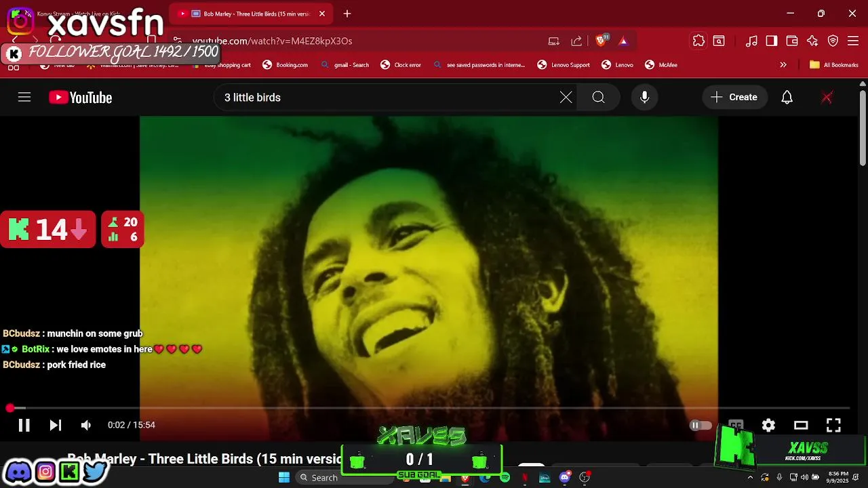Start voice search with the microphone
Image resolution: width=868 pixels, height=488 pixels.
[x=644, y=98]
